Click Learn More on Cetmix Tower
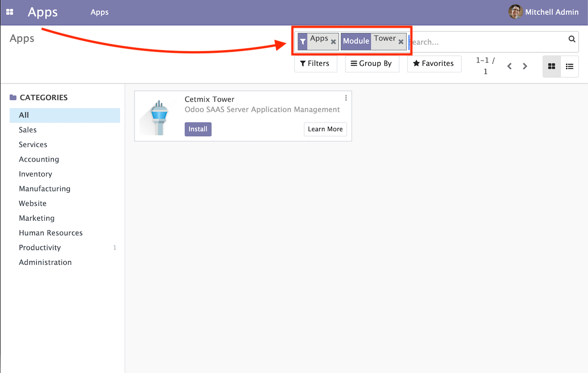The image size is (588, 373). tap(325, 129)
